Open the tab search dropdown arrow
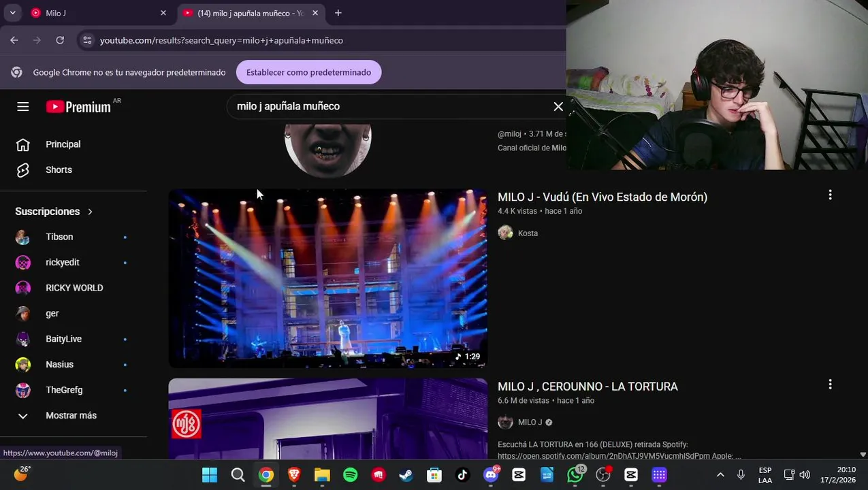This screenshot has width=868, height=490. tap(12, 13)
